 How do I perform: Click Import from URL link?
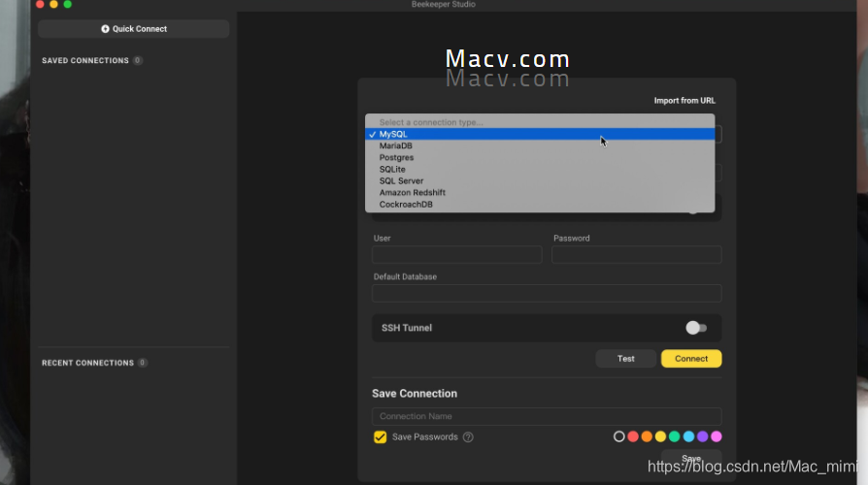[x=684, y=101]
